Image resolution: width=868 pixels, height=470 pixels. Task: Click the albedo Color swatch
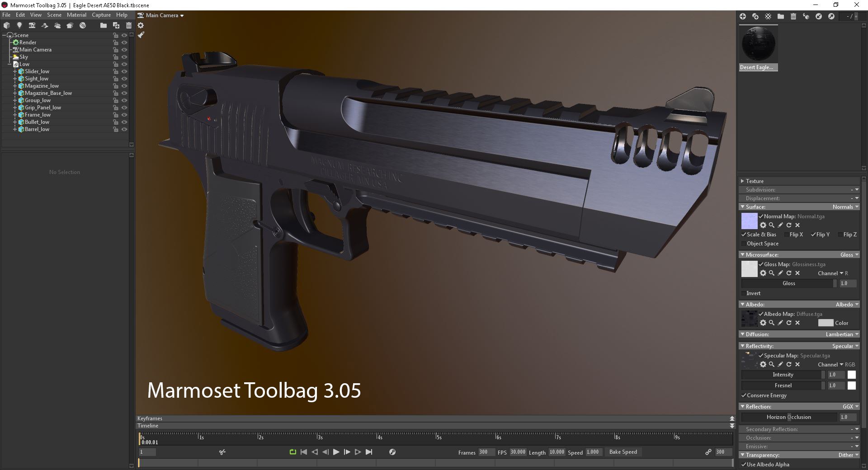click(x=826, y=323)
